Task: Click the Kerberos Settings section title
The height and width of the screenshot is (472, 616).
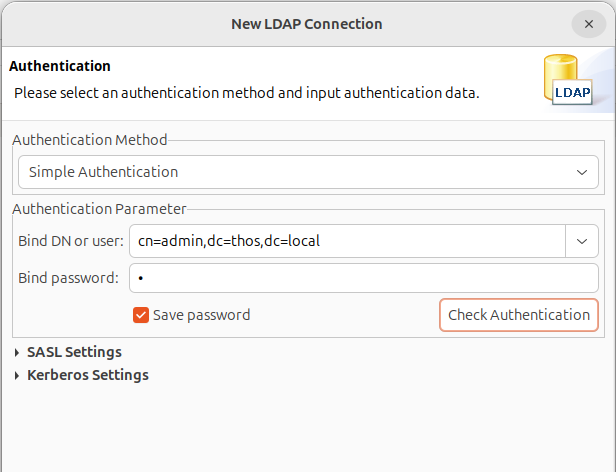Action: pos(88,375)
